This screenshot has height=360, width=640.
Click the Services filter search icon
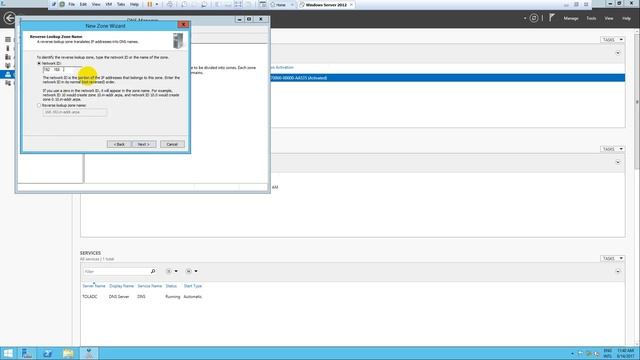click(x=153, y=271)
